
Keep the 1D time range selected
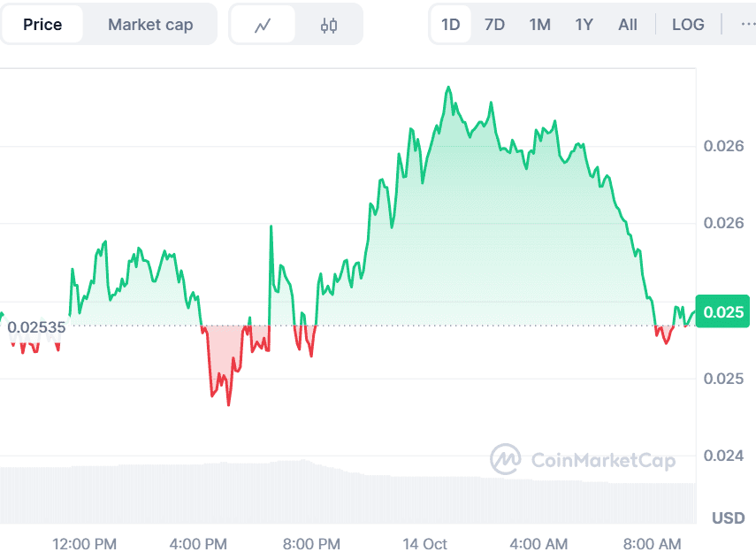[x=451, y=24]
